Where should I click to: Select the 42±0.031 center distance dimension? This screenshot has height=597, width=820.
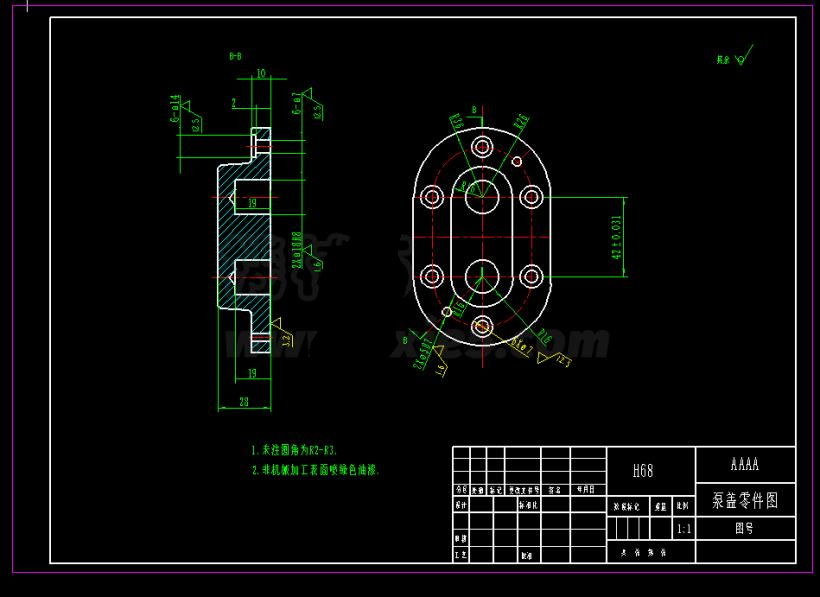pos(617,237)
